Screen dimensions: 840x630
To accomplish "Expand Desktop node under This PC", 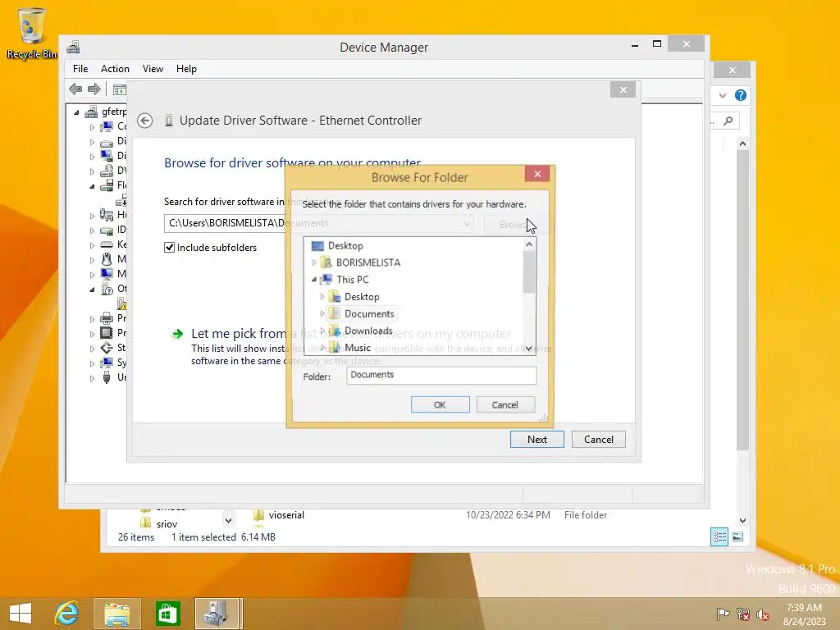I will click(x=322, y=296).
